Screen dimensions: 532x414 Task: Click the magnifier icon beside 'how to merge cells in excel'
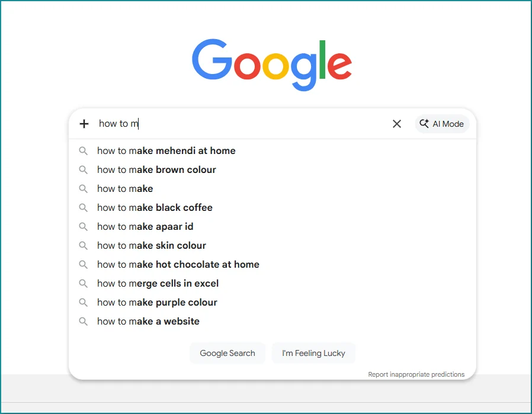point(83,283)
